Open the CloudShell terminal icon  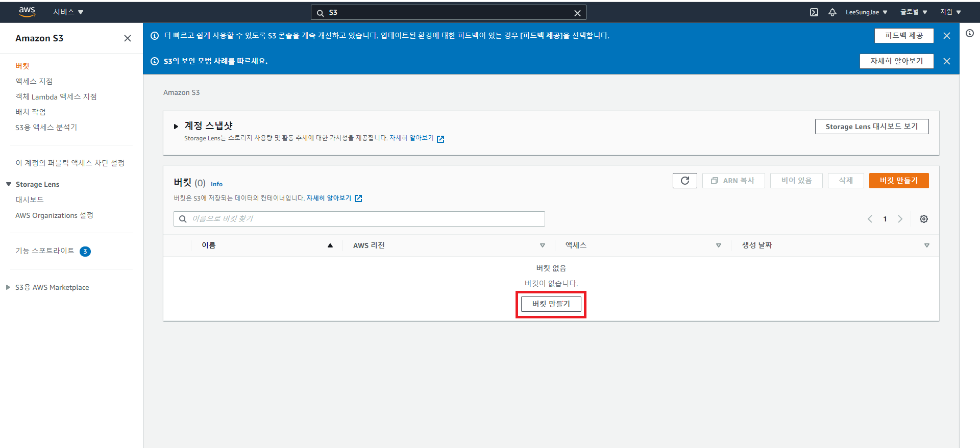814,12
